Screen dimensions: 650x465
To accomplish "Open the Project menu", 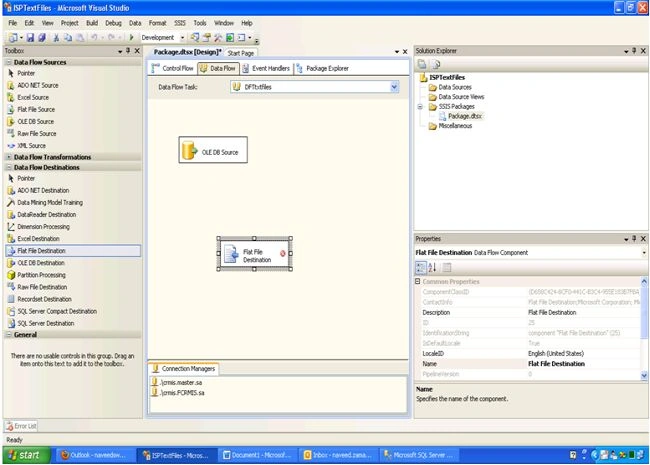I will point(69,23).
